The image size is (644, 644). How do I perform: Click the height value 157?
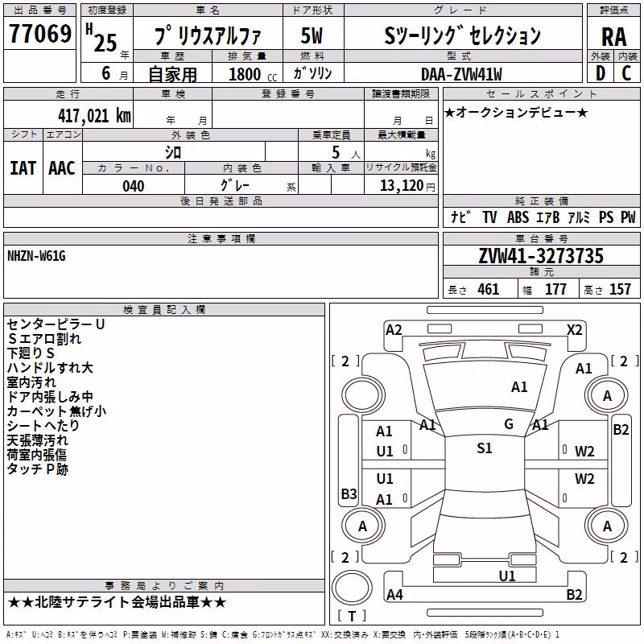click(x=620, y=289)
